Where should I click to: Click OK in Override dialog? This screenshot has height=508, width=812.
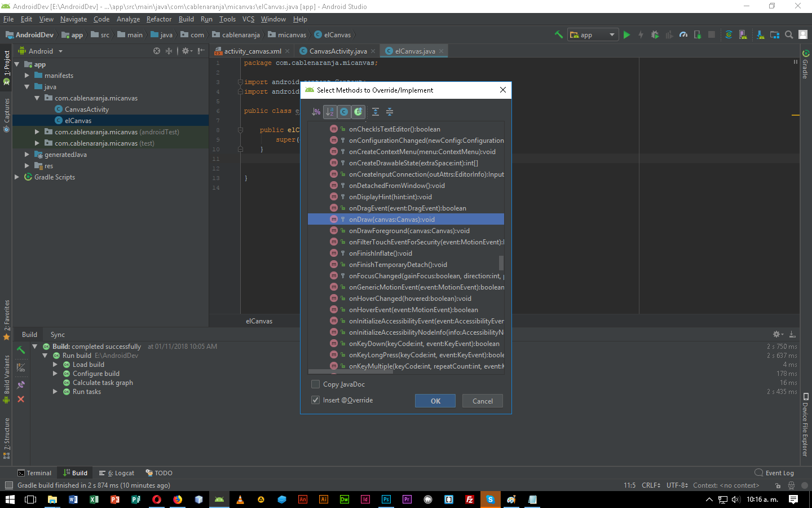click(x=435, y=401)
